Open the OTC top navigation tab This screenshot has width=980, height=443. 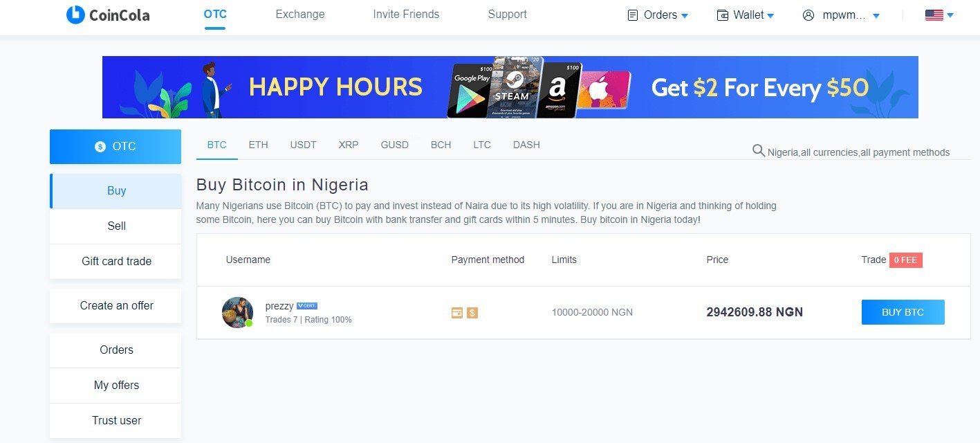[x=215, y=15]
